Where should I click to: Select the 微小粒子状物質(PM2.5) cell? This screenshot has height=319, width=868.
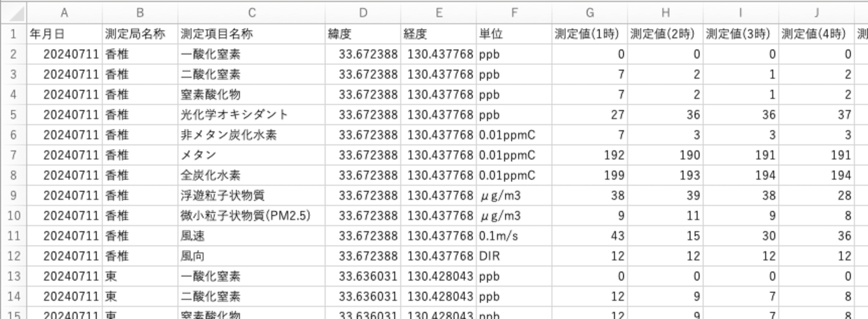pos(251,216)
